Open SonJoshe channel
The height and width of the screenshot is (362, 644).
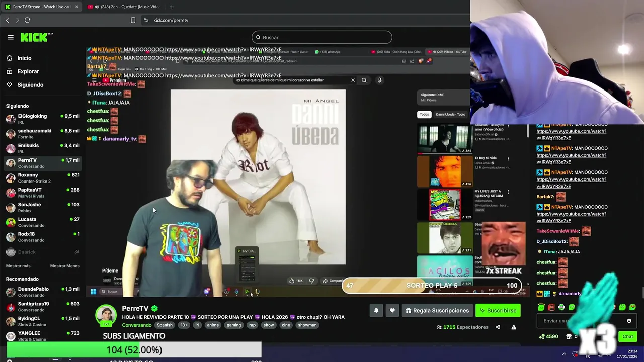(x=43, y=207)
